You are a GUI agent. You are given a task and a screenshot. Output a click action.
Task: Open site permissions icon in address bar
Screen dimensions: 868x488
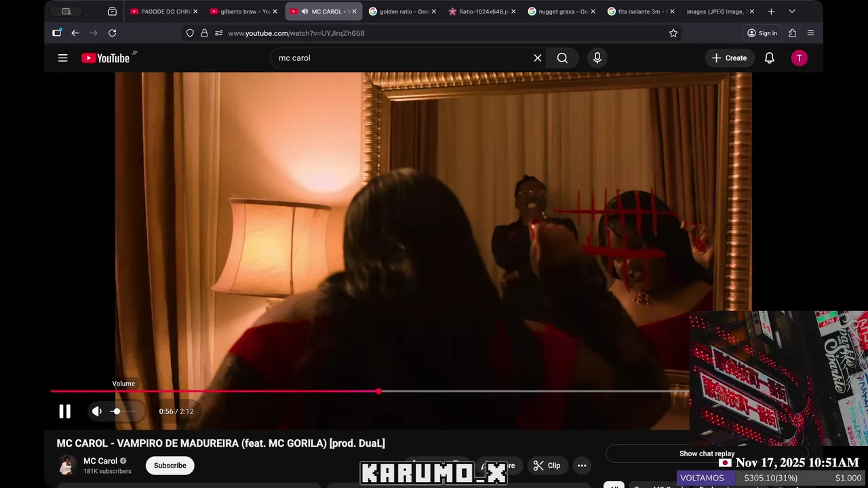click(x=218, y=33)
